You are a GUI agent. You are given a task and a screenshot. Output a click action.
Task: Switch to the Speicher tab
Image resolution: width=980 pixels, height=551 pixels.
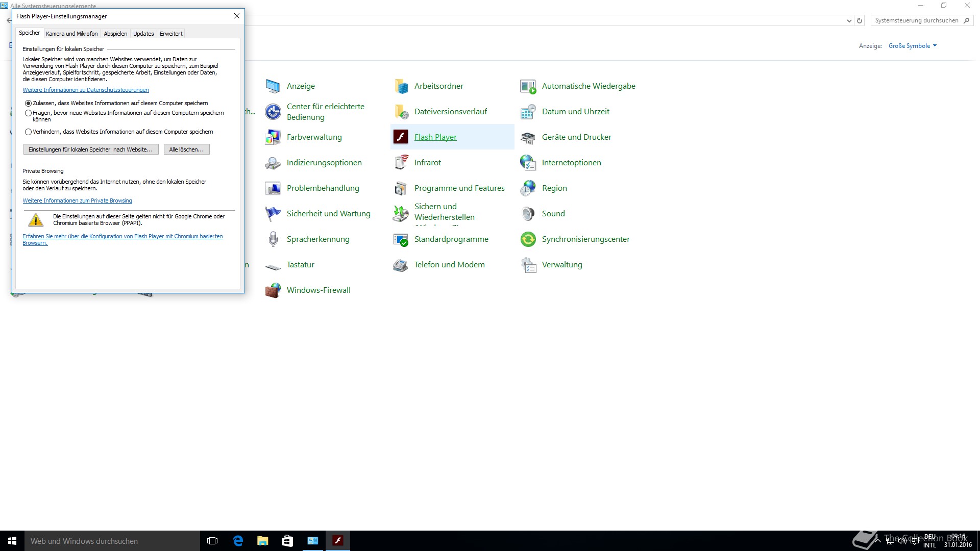[x=30, y=33]
